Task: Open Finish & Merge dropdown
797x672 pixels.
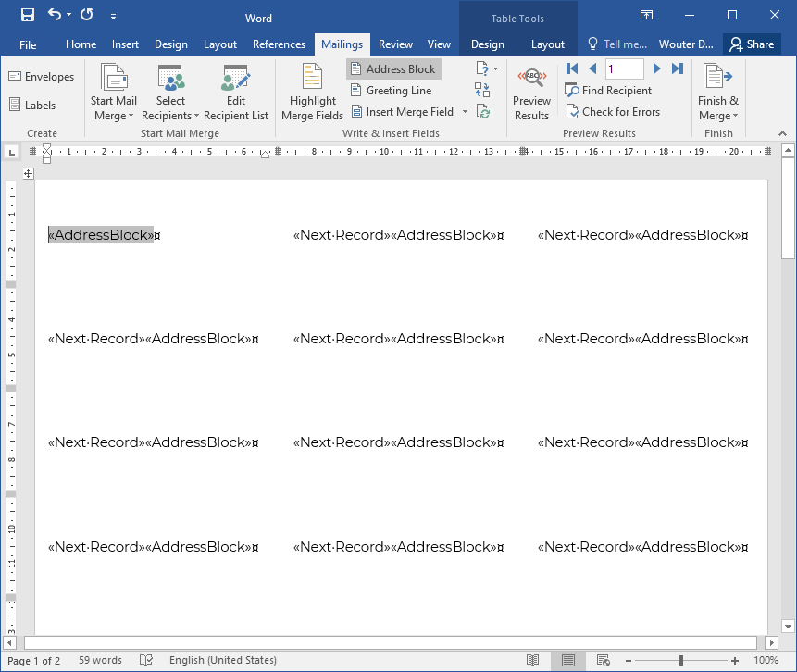Action: pos(718,93)
